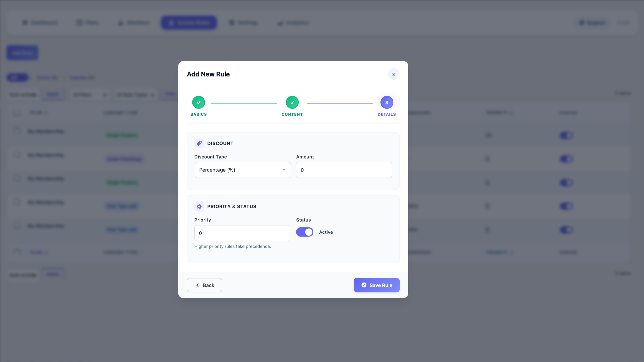Click the "Add New Rule" dialog title
The height and width of the screenshot is (362, 644).
pyautogui.click(x=208, y=74)
